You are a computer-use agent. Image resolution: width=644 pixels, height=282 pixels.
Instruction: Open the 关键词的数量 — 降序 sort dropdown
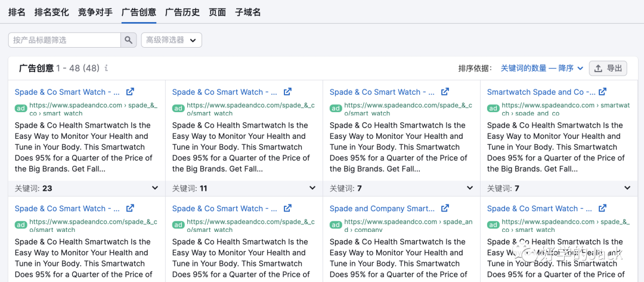point(542,68)
